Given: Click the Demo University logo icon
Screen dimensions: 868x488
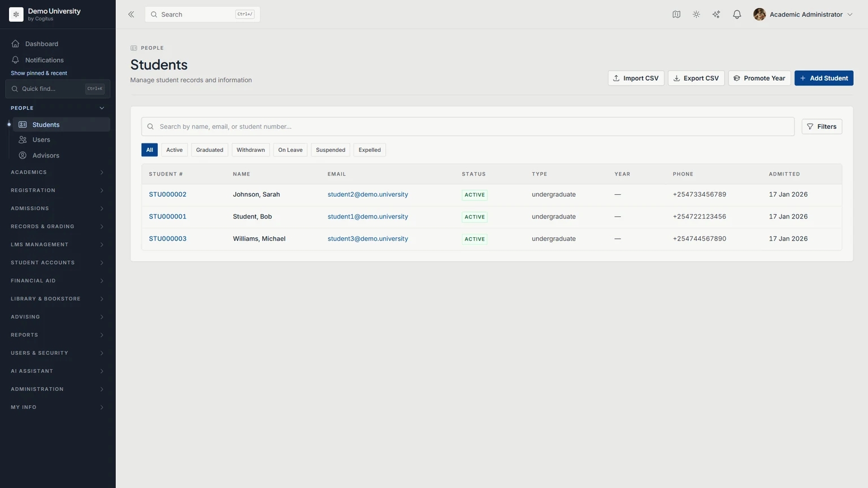Looking at the screenshot, I should coord(16,15).
